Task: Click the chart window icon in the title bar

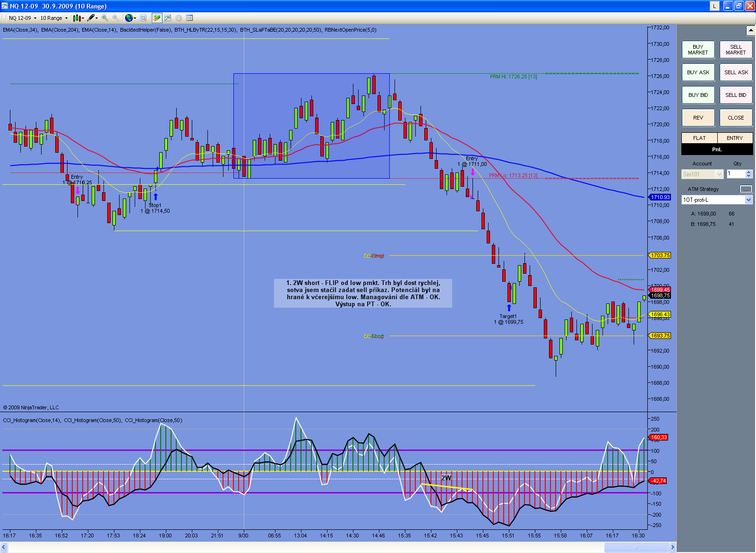Action: 5,6
